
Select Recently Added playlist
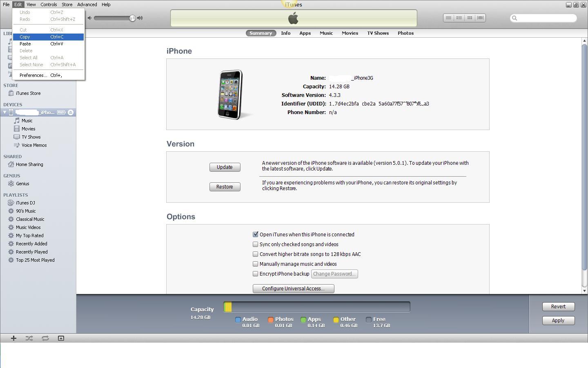point(31,244)
